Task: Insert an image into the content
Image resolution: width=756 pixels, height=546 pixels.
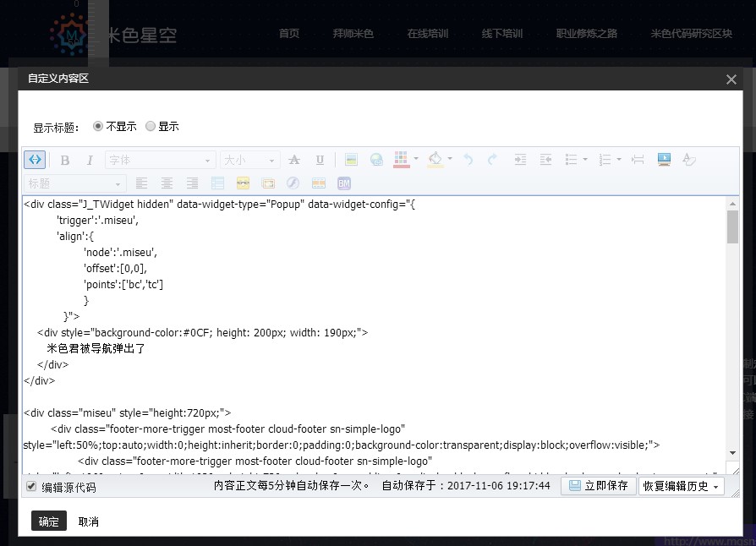Action: pyautogui.click(x=350, y=160)
